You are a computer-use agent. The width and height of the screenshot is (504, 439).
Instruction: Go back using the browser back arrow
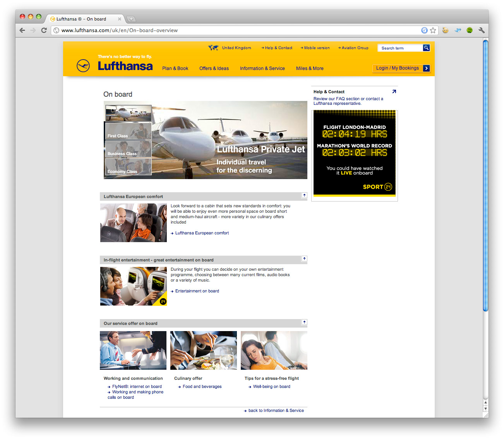point(22,30)
